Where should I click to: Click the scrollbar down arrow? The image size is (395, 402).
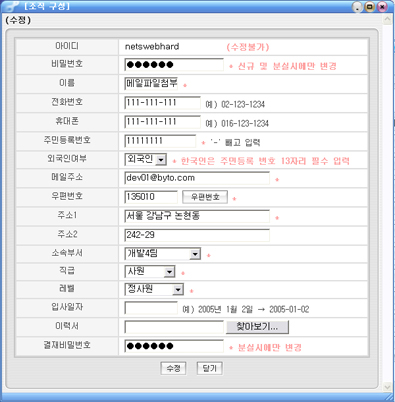387,387
